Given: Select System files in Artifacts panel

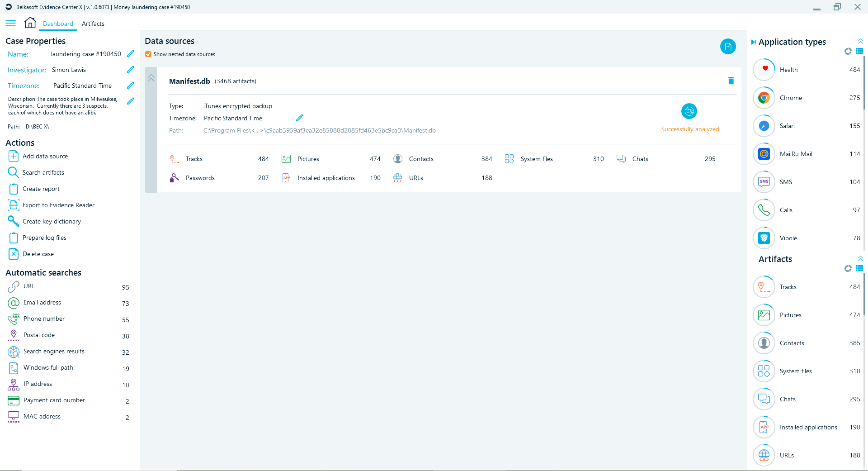Looking at the screenshot, I should point(807,371).
